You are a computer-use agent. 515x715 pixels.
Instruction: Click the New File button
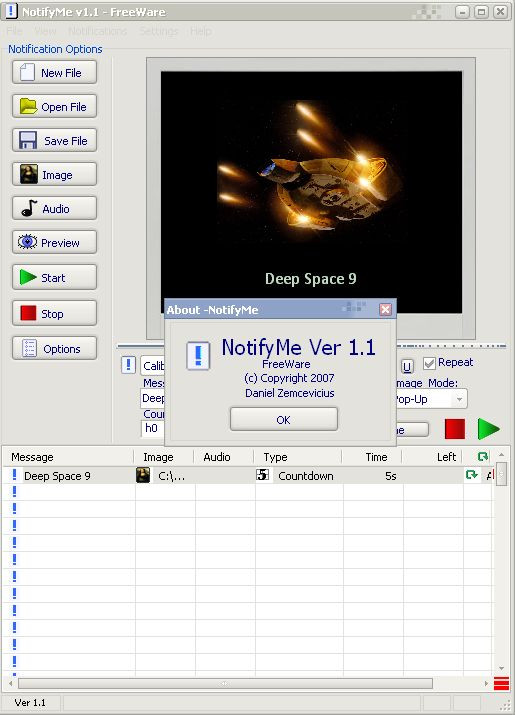54,73
